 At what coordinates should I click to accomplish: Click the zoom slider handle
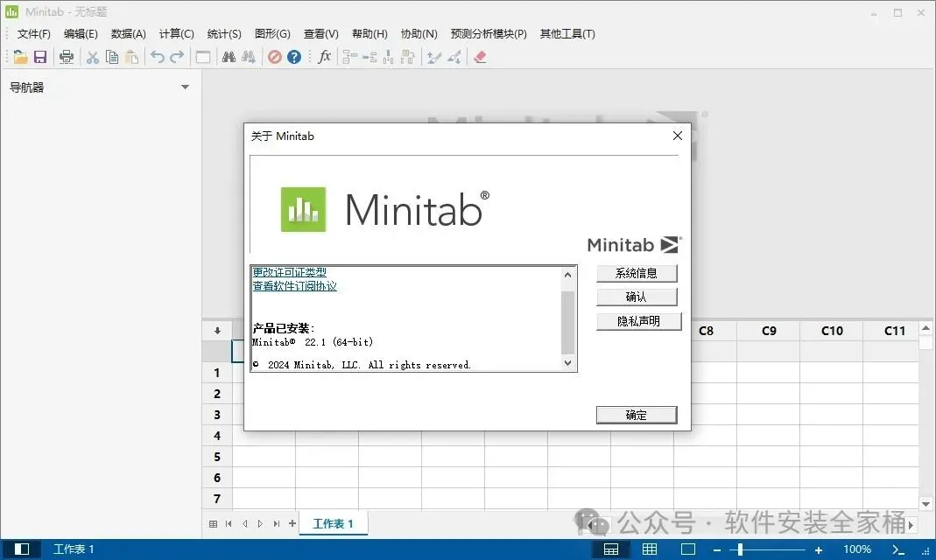[740, 549]
